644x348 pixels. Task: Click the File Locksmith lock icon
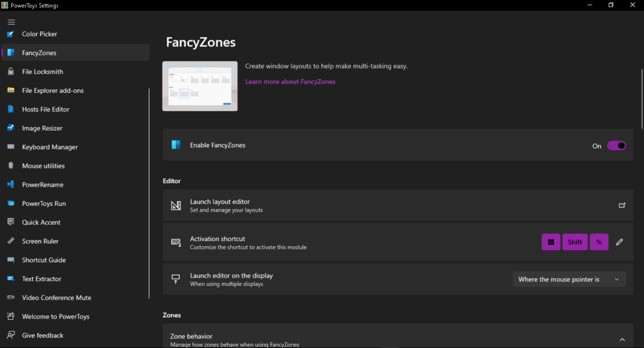tap(11, 72)
